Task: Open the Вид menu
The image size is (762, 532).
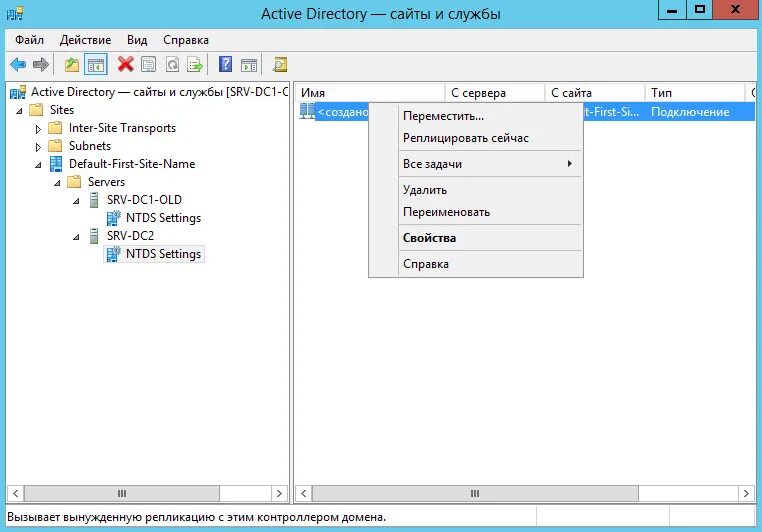Action: coord(137,40)
